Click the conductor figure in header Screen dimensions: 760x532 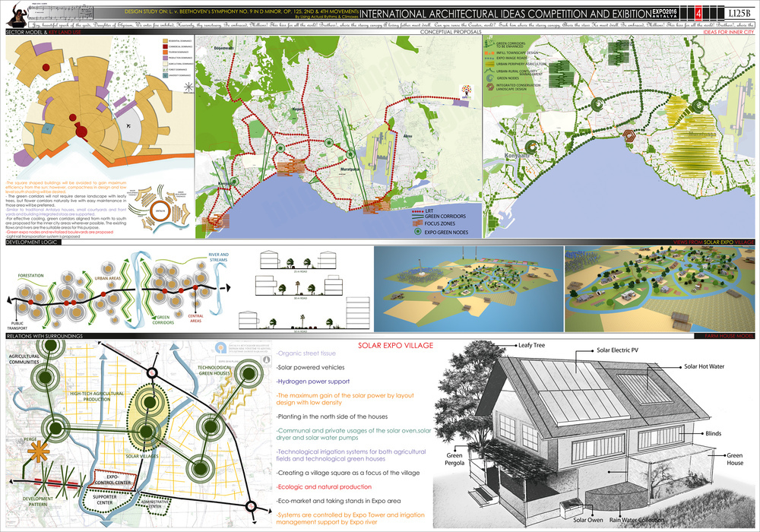(17, 17)
